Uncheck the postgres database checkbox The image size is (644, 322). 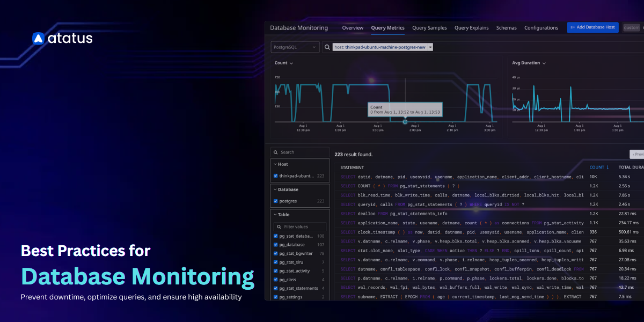pyautogui.click(x=275, y=201)
